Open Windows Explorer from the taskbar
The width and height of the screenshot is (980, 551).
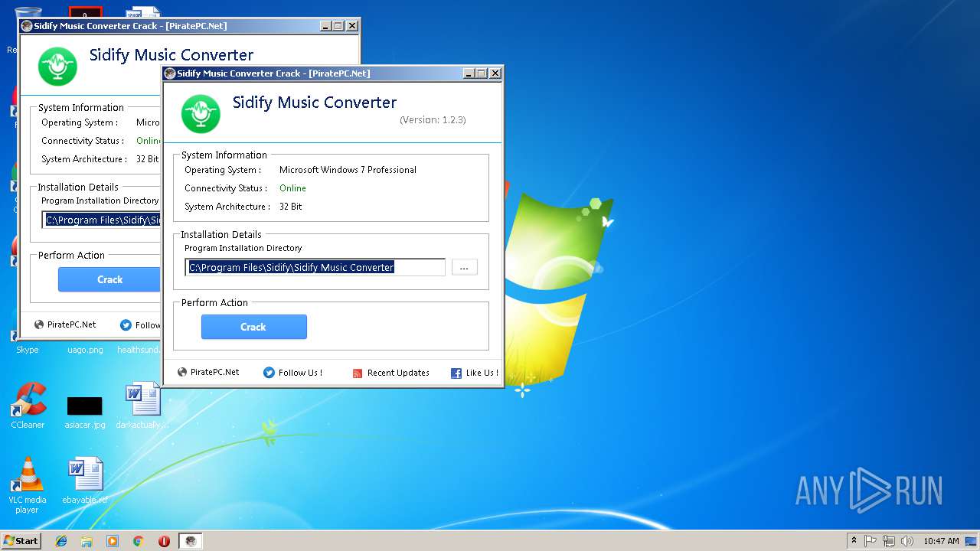[x=87, y=541]
